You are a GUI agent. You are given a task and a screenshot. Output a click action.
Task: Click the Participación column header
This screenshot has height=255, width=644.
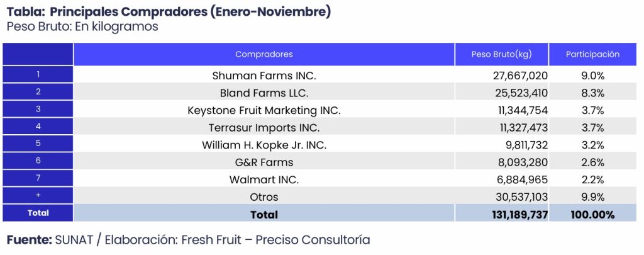[x=592, y=54]
